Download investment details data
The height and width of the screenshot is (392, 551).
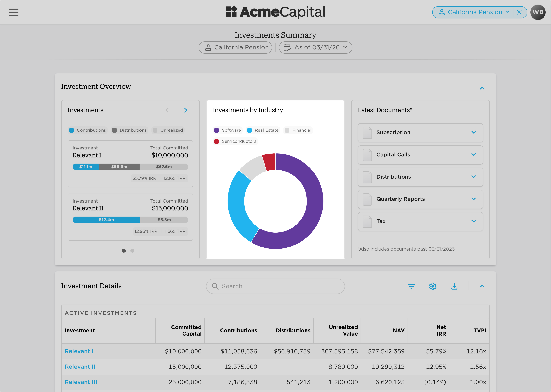454,286
